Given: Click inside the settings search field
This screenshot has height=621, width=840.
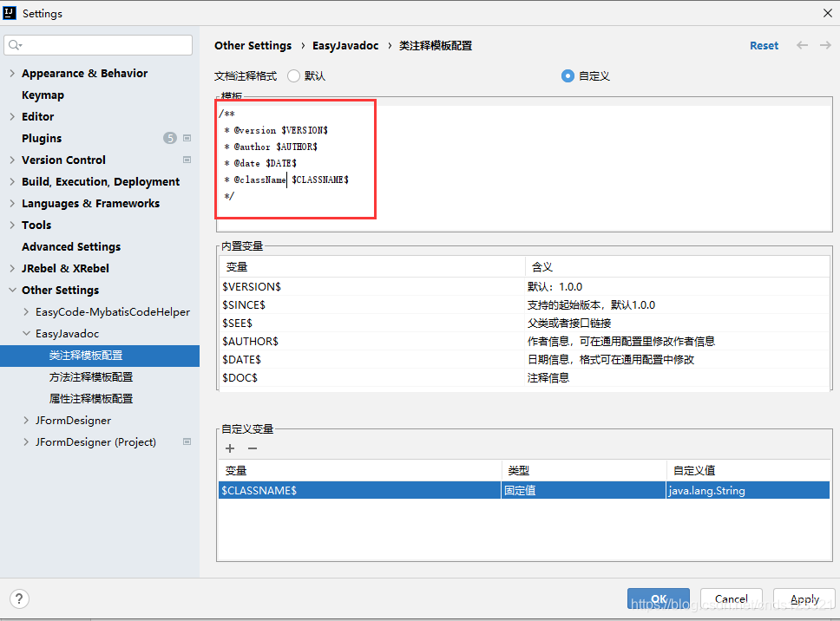Looking at the screenshot, I should [98, 45].
